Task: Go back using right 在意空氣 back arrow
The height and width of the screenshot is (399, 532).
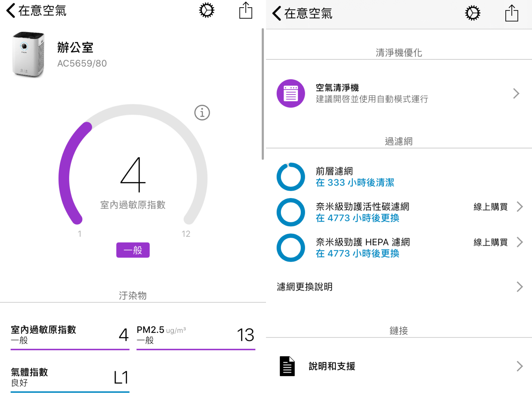Action: click(x=277, y=13)
